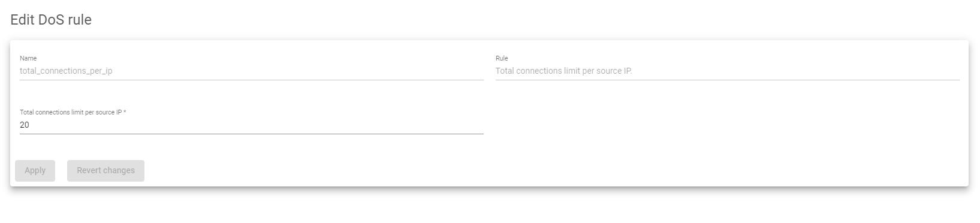Click the small Name label
This screenshot has height=223, width=980.
tap(28, 58)
